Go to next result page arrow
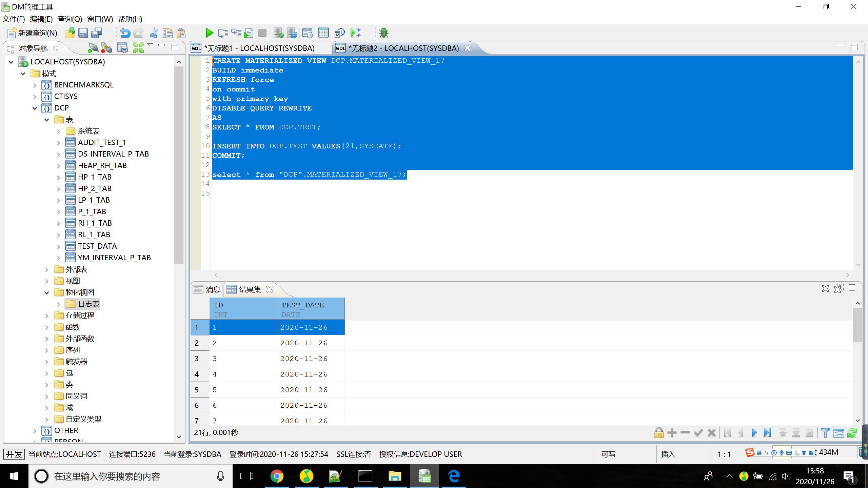This screenshot has width=868, height=488. pyautogui.click(x=754, y=433)
